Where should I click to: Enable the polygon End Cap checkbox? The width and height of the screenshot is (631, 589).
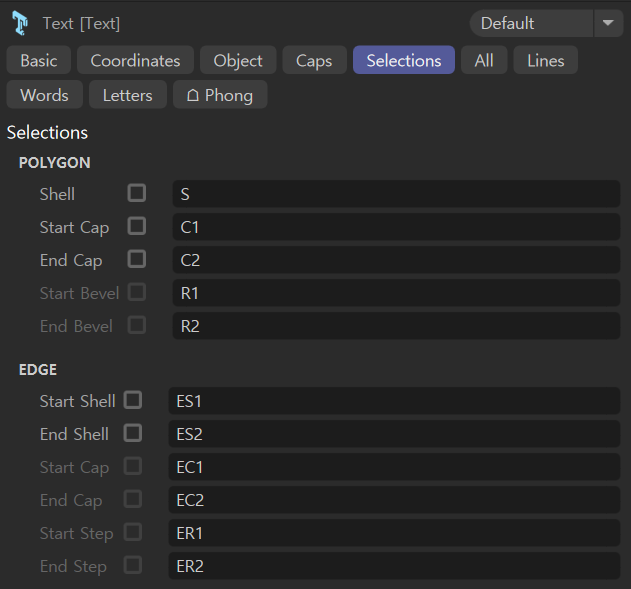coord(137,259)
